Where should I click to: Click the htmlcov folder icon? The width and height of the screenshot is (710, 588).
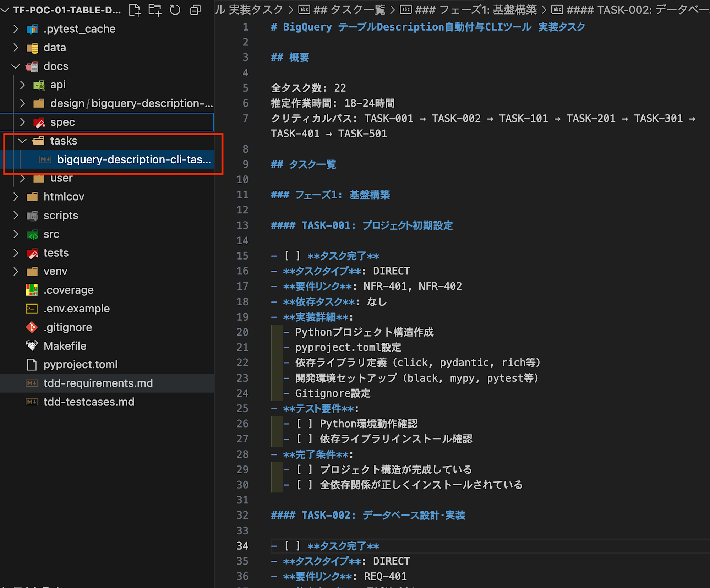click(32, 197)
